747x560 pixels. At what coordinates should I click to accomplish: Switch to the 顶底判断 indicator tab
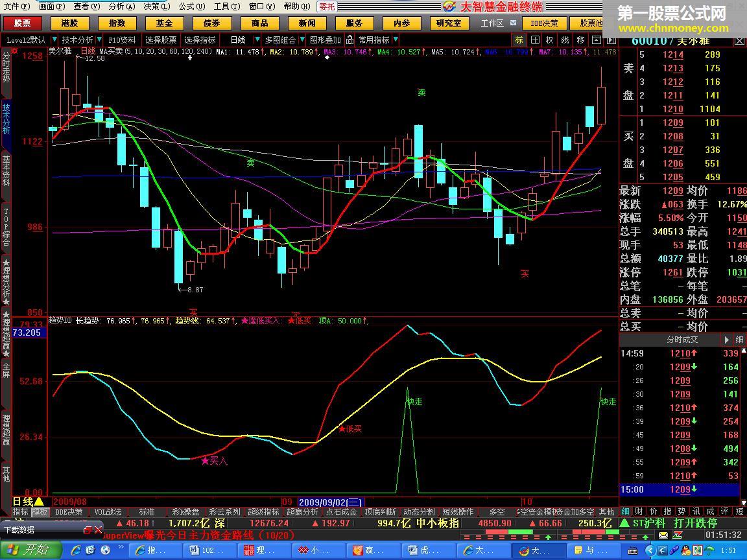380,512
